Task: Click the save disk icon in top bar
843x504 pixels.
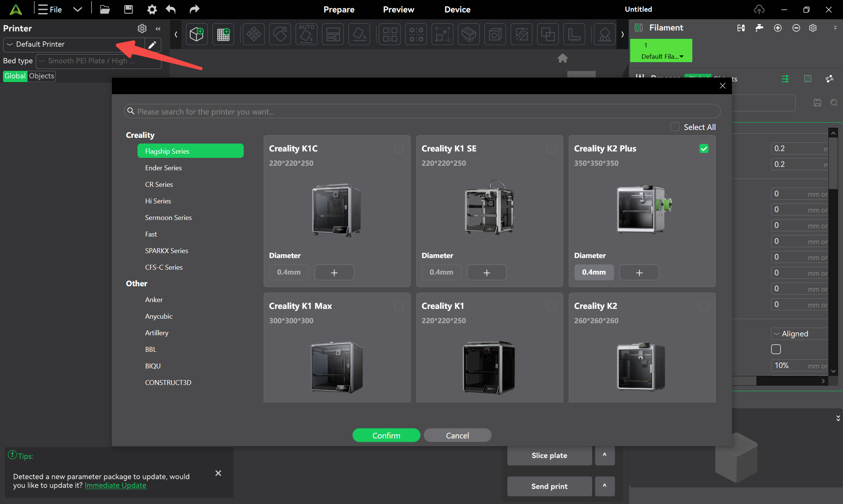Action: pyautogui.click(x=128, y=9)
